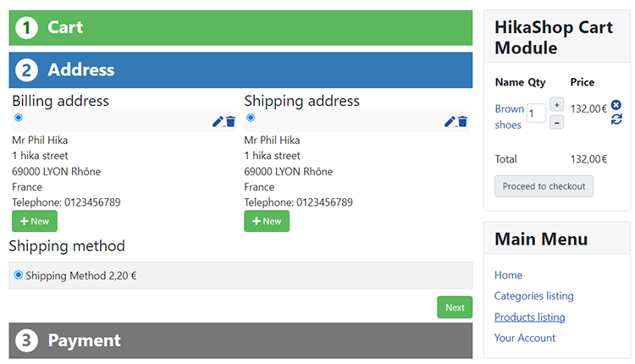Select the shipping address radio button

[251, 118]
